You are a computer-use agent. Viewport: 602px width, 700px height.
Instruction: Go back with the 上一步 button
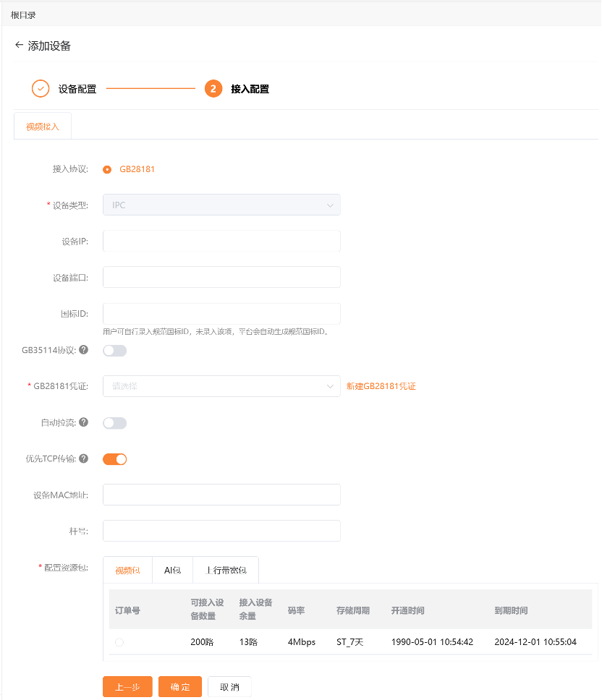[128, 686]
